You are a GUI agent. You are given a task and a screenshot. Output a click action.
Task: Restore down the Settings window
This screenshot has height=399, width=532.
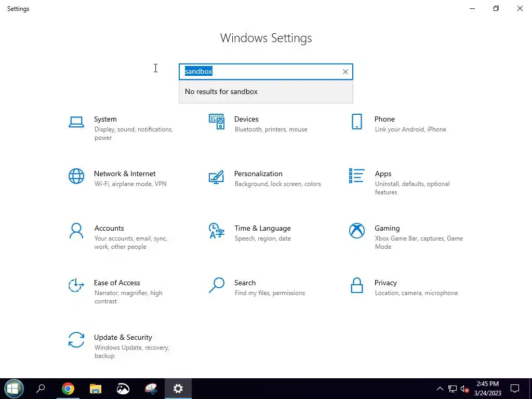click(496, 8)
